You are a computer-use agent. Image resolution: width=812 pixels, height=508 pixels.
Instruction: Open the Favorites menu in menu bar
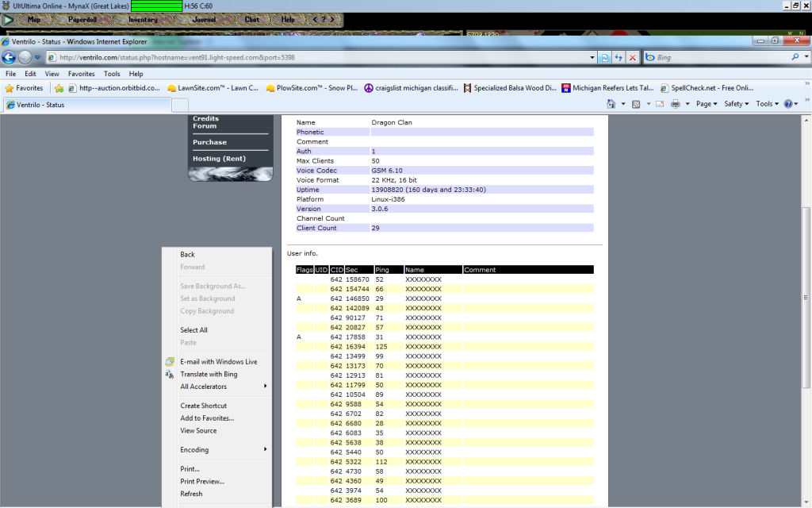tap(82, 74)
